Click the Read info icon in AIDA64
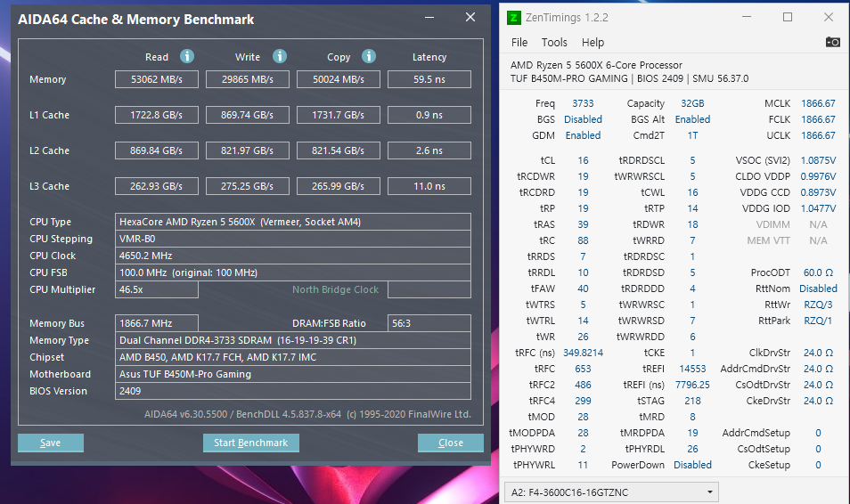This screenshot has width=850, height=504. pyautogui.click(x=187, y=56)
